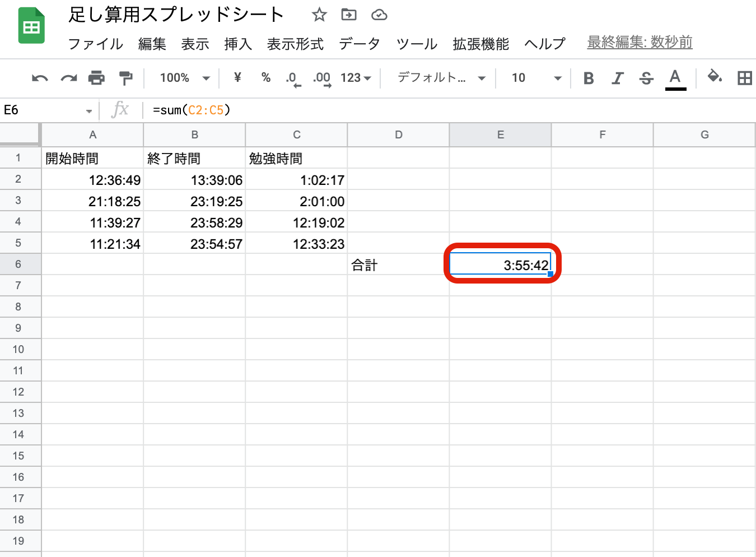Select column G header
Viewport: 756px width, 557px height.
pyautogui.click(x=704, y=134)
